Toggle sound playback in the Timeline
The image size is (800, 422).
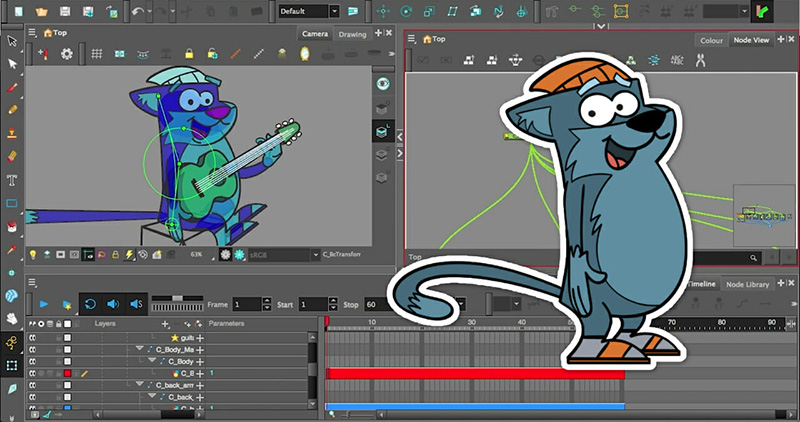click(x=112, y=303)
